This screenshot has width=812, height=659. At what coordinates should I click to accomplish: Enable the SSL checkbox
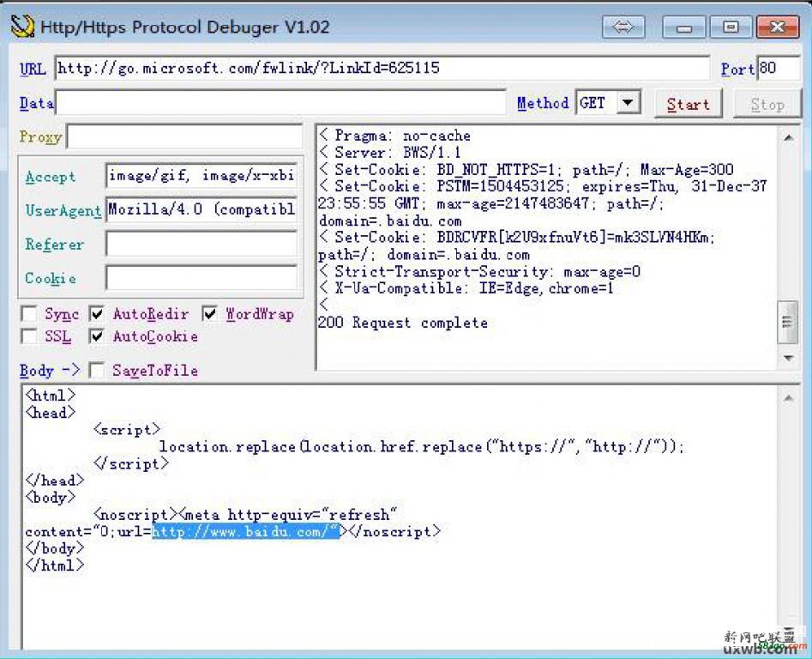click(x=29, y=336)
